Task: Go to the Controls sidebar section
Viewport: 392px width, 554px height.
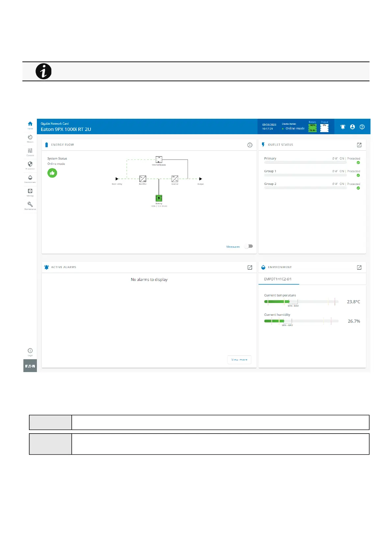Action: tap(30, 152)
